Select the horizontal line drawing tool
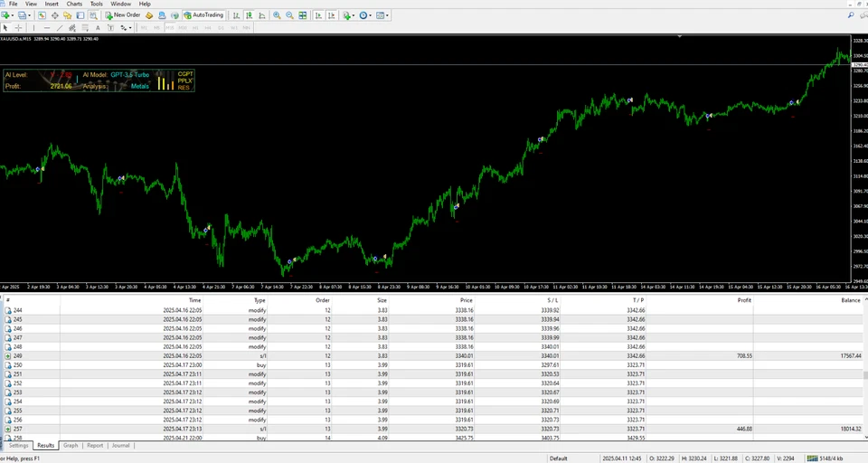Viewport: 868px width, 463px height. coord(46,27)
